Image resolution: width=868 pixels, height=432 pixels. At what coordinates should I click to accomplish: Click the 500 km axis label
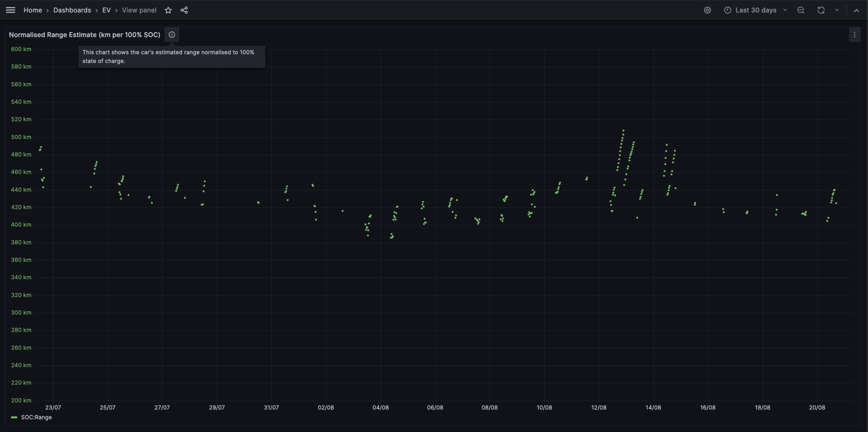[x=21, y=137]
